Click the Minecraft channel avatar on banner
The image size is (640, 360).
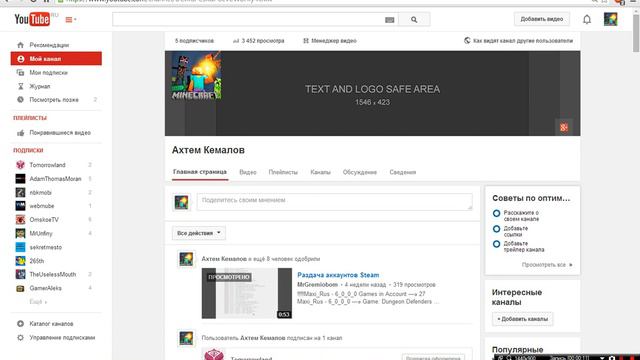pos(196,76)
